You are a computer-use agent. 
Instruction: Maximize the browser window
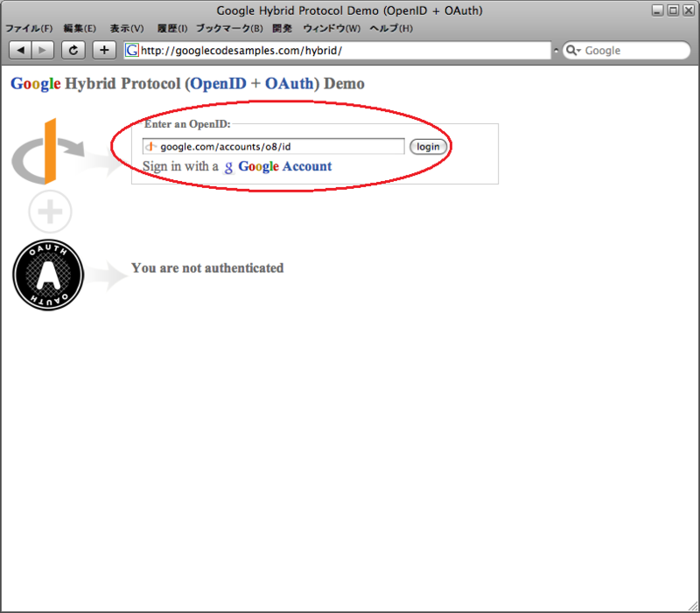673,10
